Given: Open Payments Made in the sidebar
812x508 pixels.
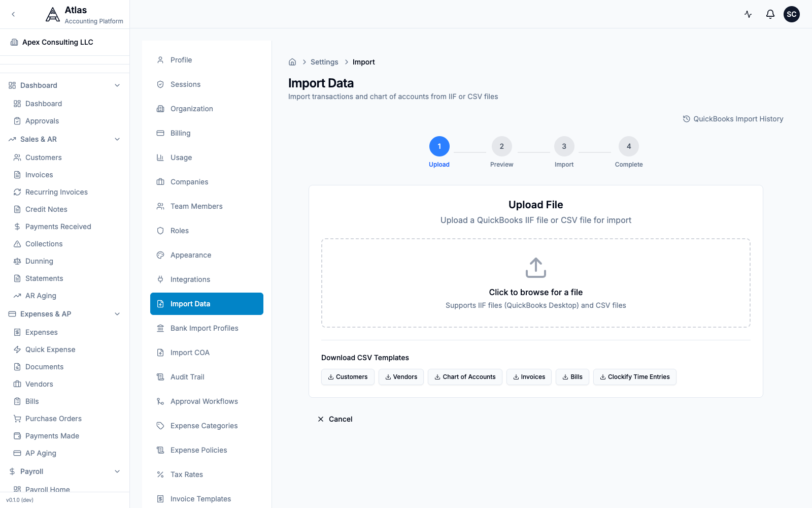Looking at the screenshot, I should pos(64,436).
